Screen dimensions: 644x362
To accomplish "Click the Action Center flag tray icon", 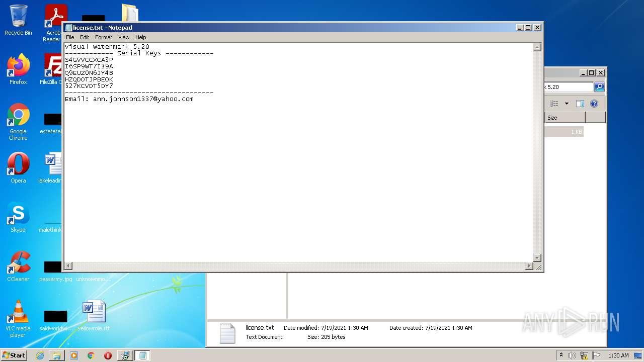I will pyautogui.click(x=596, y=355).
